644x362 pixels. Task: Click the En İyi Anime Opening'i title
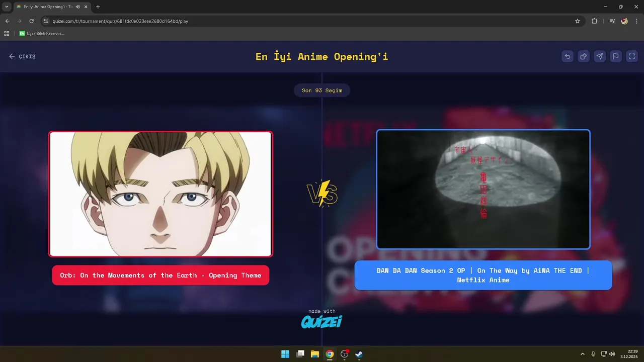click(322, 56)
